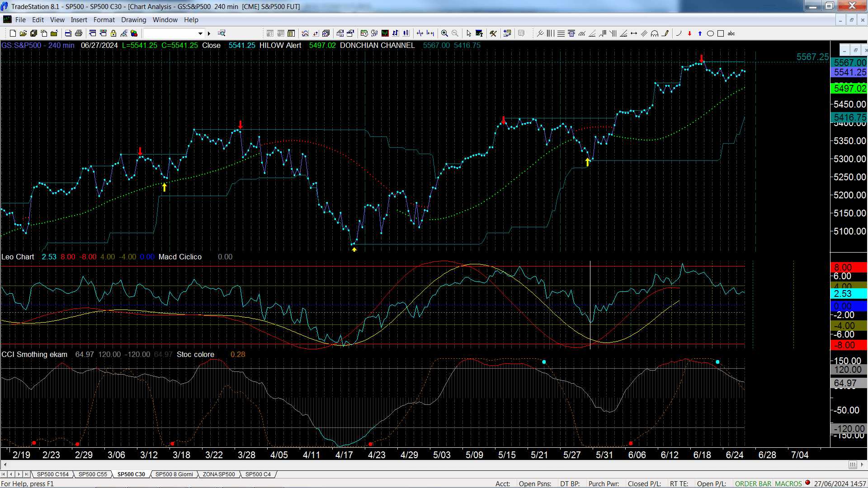Click the cyan 2.53 indicator value label
868x488 pixels.
(849, 294)
